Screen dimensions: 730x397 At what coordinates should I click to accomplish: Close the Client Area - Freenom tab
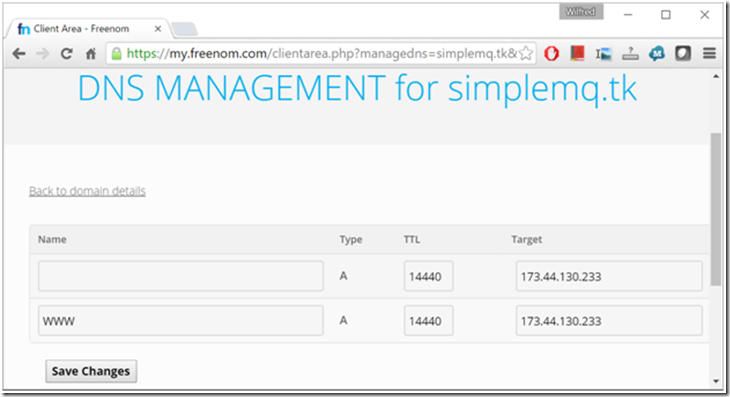(158, 29)
